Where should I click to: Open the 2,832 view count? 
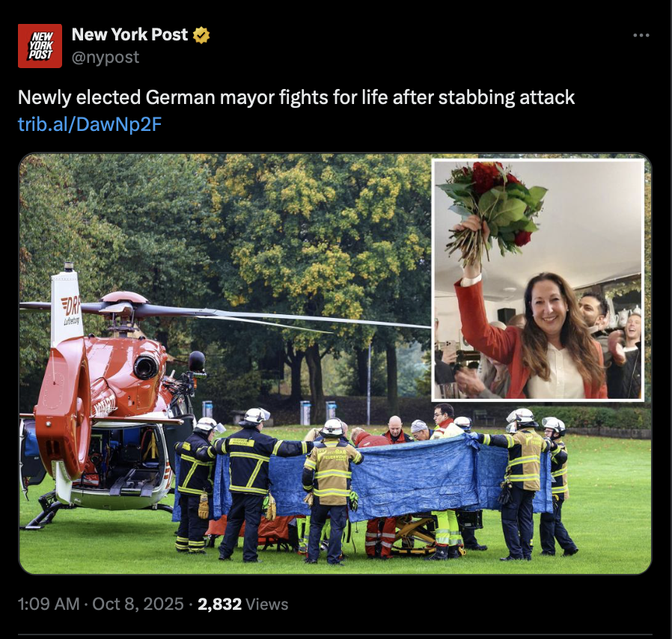tap(219, 604)
